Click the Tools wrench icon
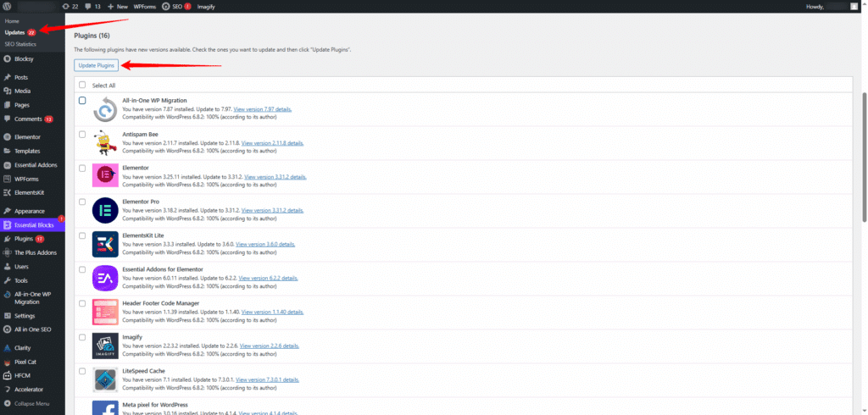 7,280
